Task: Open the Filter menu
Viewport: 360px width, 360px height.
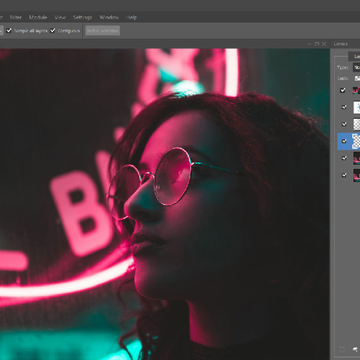Action: tap(16, 17)
